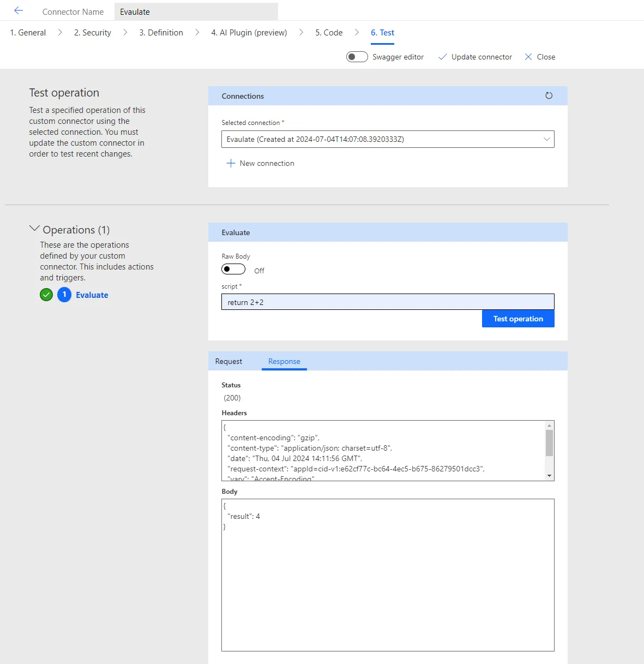Collapse the Operations section
The width and height of the screenshot is (644, 664).
coord(34,229)
